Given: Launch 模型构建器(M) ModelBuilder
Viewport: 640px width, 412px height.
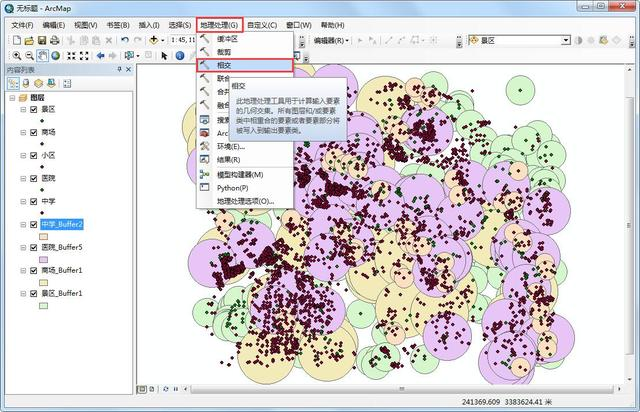Looking at the screenshot, I should click(x=244, y=175).
